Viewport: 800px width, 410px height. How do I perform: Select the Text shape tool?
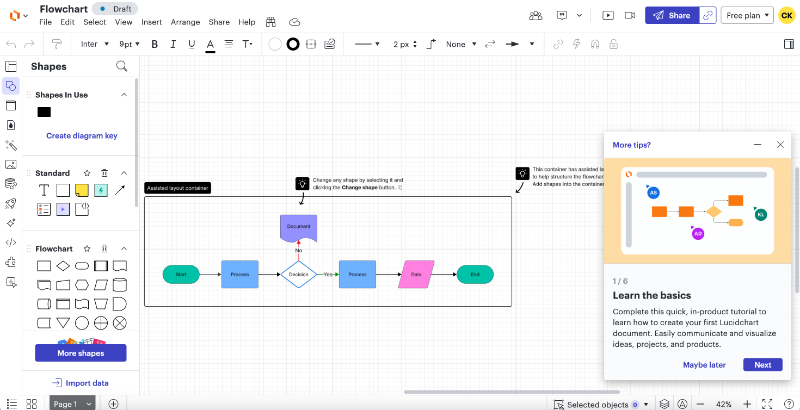[44, 190]
